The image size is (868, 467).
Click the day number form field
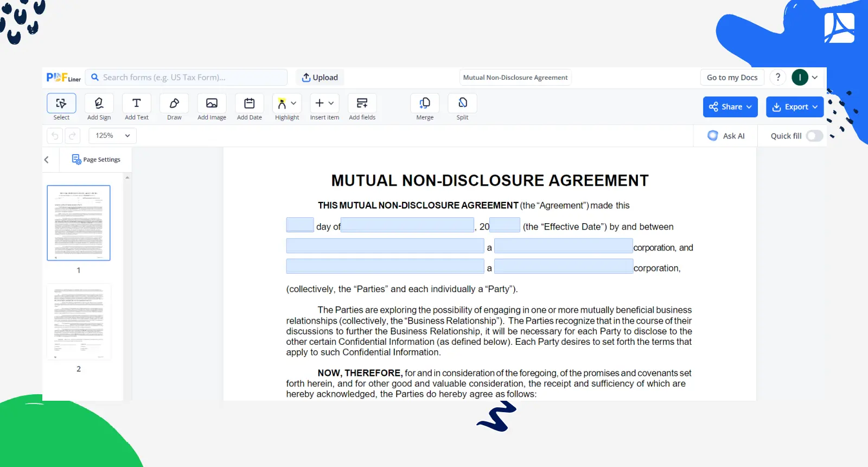tap(300, 225)
